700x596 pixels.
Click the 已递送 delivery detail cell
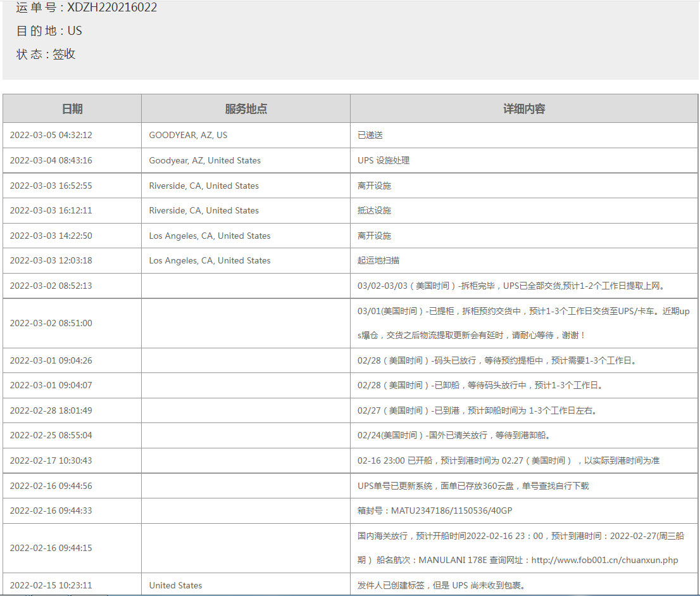pyautogui.click(x=370, y=135)
